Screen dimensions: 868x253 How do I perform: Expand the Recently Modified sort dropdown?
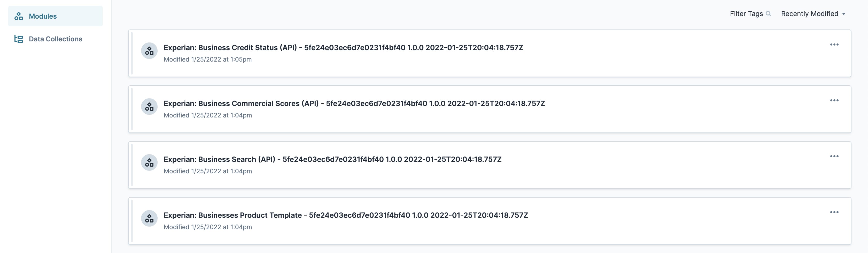pyautogui.click(x=813, y=14)
